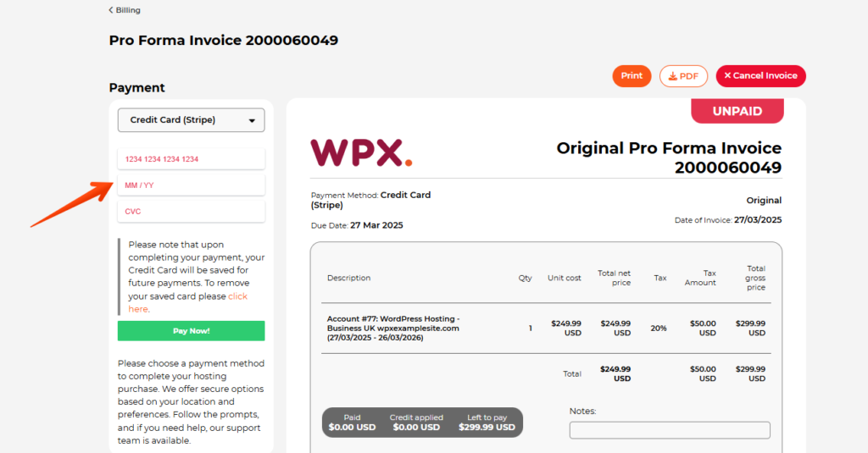Click the download icon on PDF button
Image resolution: width=868 pixels, height=453 pixels.
click(x=672, y=76)
